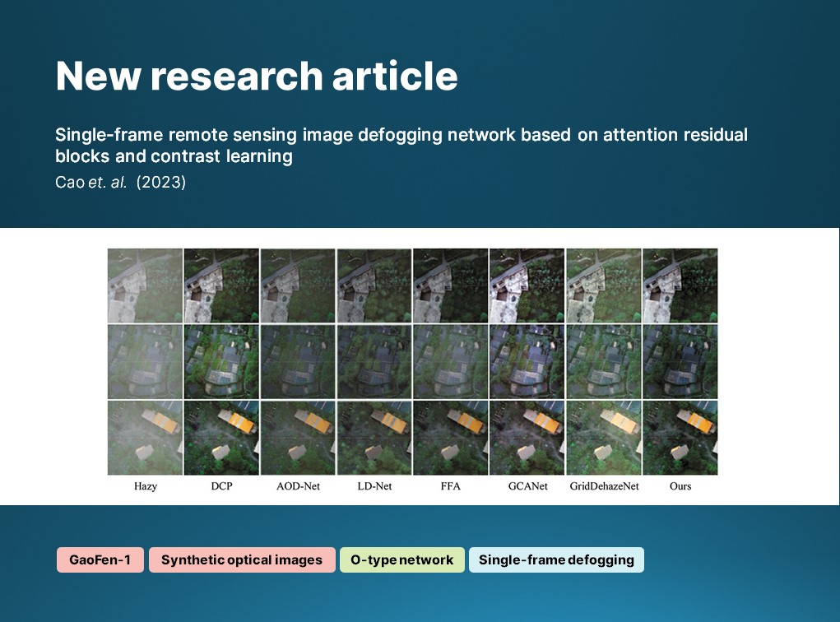Click the article title about defogging network
This screenshot has height=622, width=840.
(x=401, y=145)
